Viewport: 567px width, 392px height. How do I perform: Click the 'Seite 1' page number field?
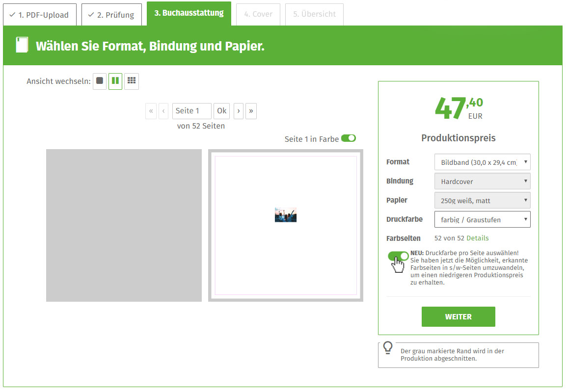coord(191,111)
